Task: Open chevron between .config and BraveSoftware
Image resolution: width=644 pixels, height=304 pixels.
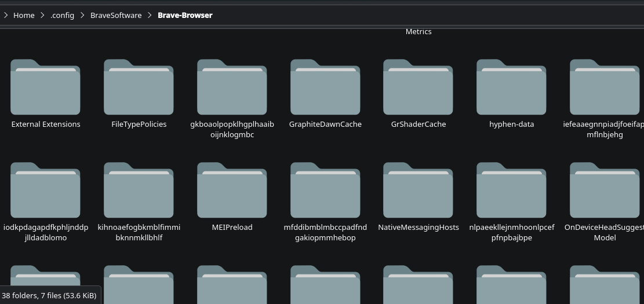Action: 82,15
